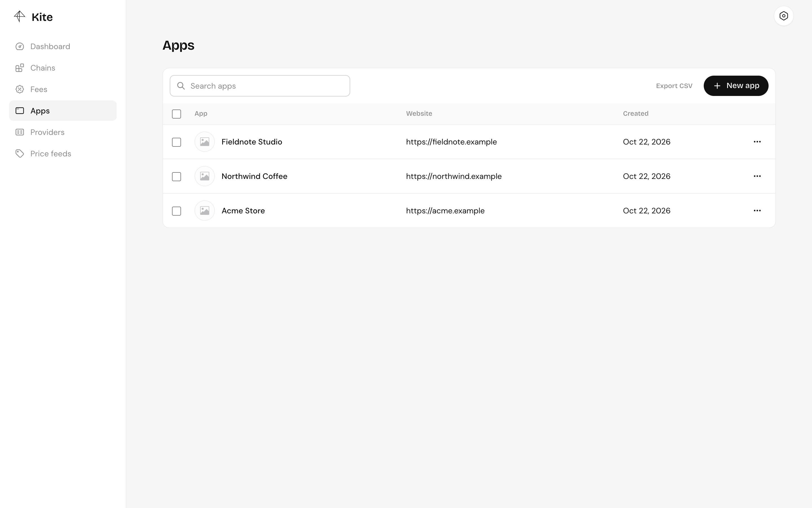Open more options for Northwind Coffee

click(757, 176)
